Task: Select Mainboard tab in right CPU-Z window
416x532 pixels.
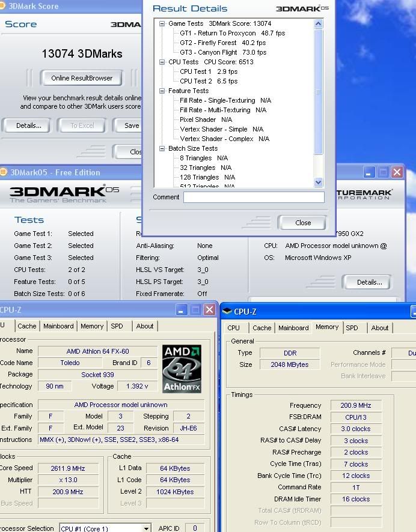Action: pos(293,328)
